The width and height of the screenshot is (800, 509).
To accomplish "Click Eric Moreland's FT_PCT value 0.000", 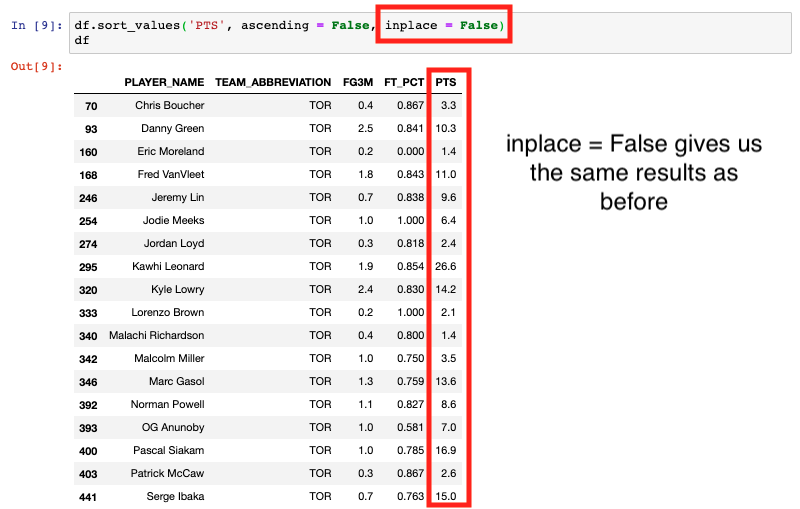I will 410,151.
